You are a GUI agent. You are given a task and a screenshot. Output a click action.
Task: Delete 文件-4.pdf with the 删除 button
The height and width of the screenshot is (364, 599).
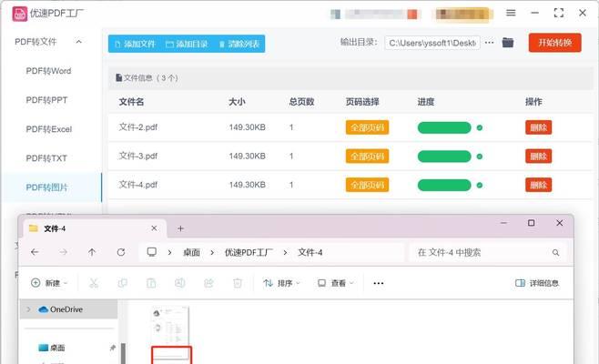click(538, 185)
